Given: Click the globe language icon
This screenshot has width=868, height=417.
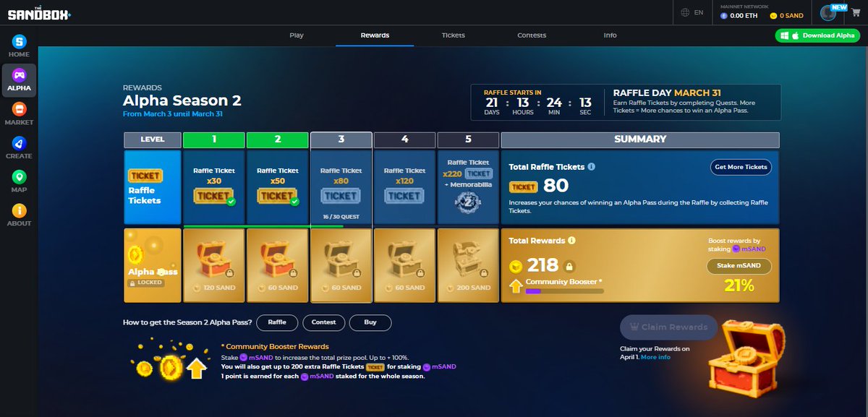Looking at the screenshot, I should pos(685,12).
